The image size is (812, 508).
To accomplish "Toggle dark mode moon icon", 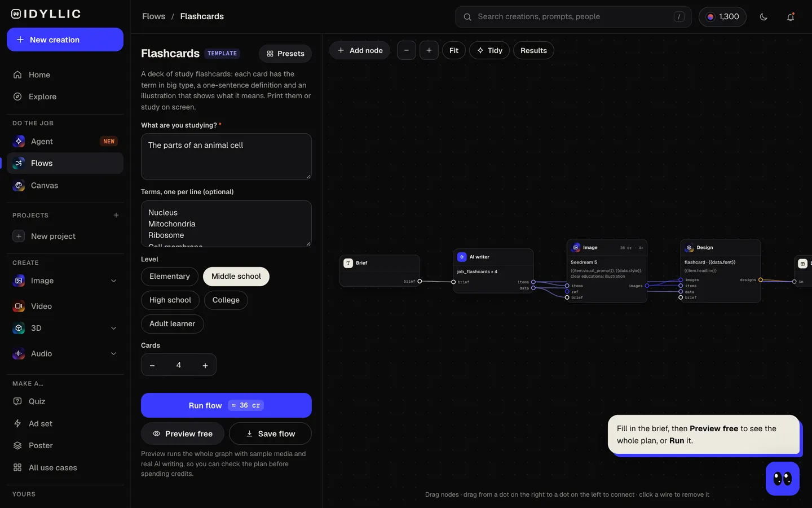I will click(x=764, y=17).
